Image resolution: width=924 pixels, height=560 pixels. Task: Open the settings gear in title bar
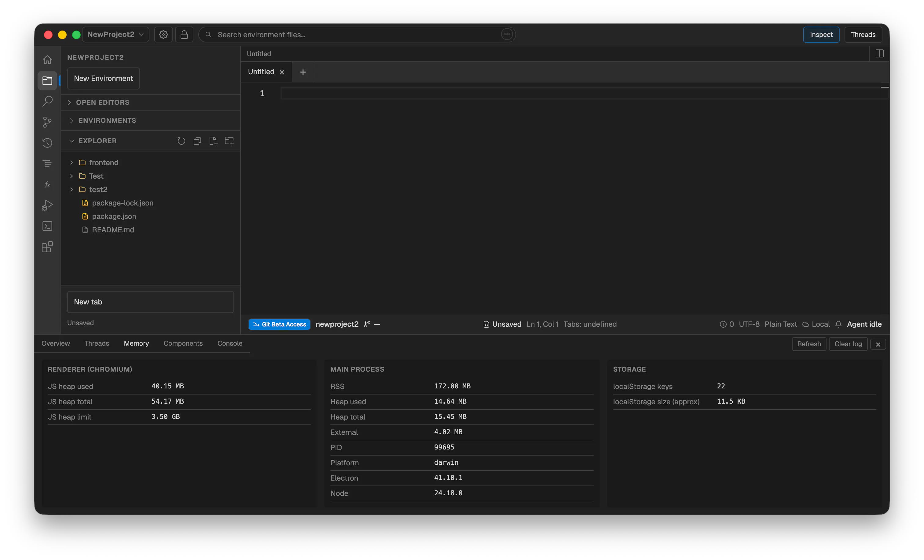click(x=163, y=35)
